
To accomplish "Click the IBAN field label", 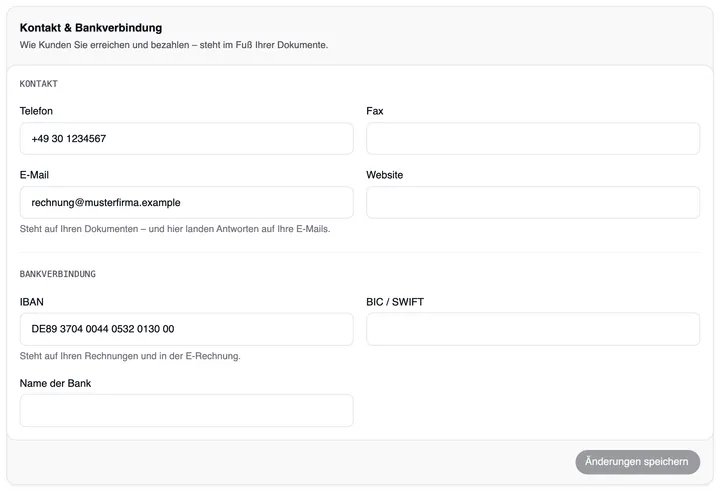I will [32, 302].
